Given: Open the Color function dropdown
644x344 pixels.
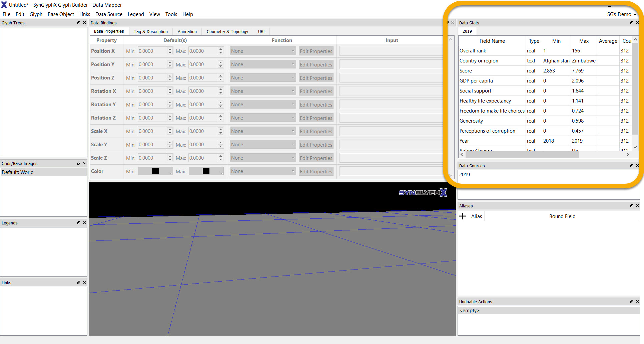Looking at the screenshot, I should point(263,171).
